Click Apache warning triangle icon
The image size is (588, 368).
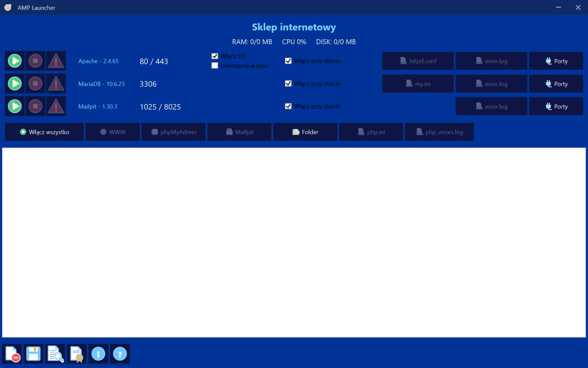tap(56, 61)
